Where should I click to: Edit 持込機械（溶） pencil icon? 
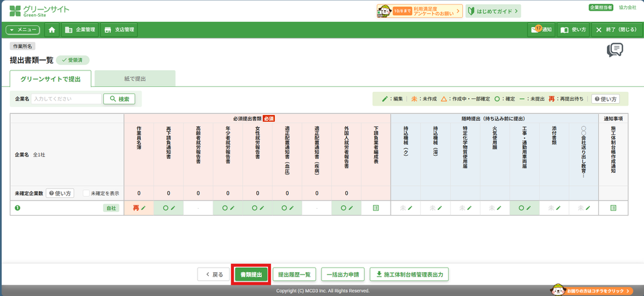click(440, 208)
